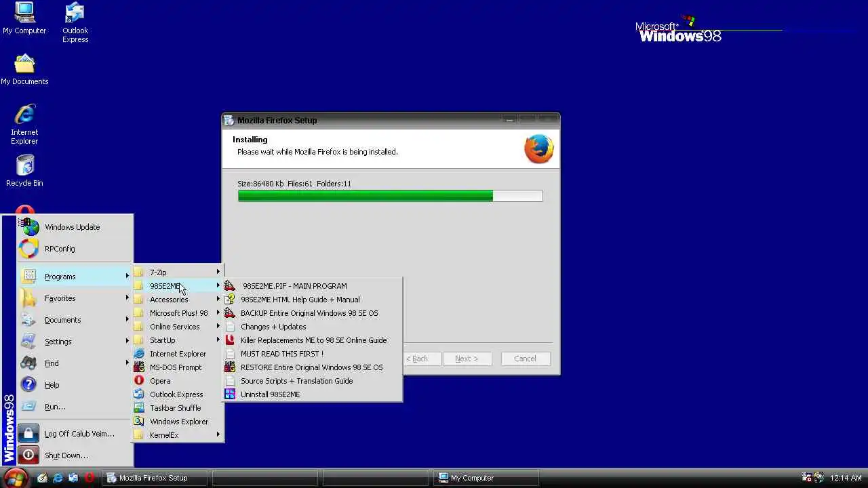Click the green installation progress bar

[390, 196]
